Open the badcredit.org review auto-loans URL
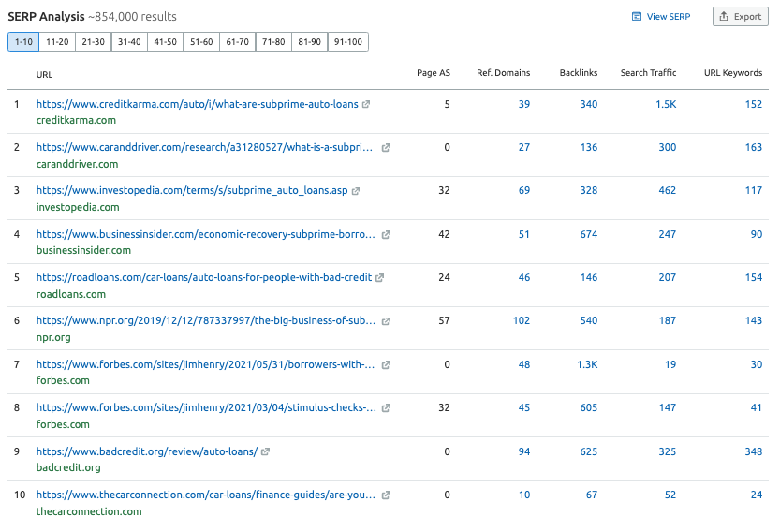Screen dimensions: 780x532 tap(147, 451)
